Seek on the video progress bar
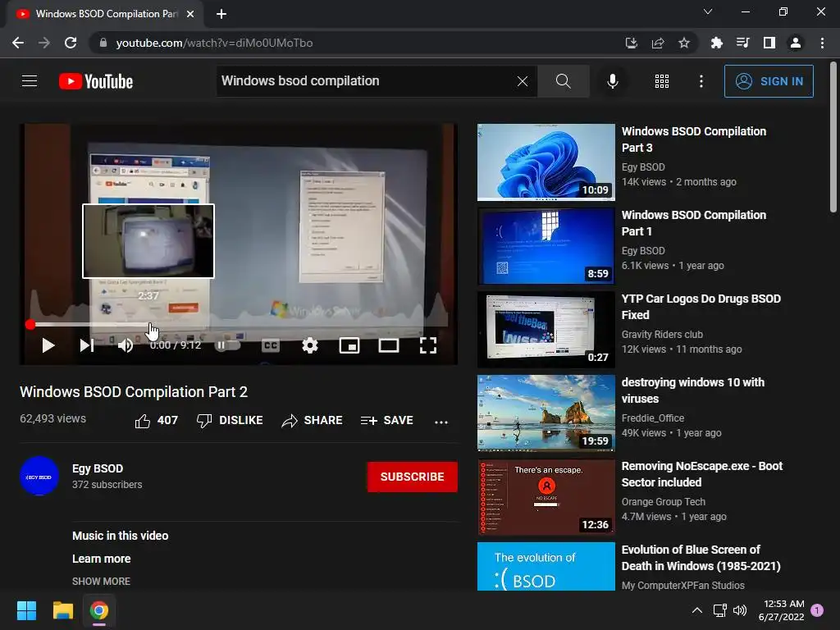The height and width of the screenshot is (630, 840). (239, 324)
